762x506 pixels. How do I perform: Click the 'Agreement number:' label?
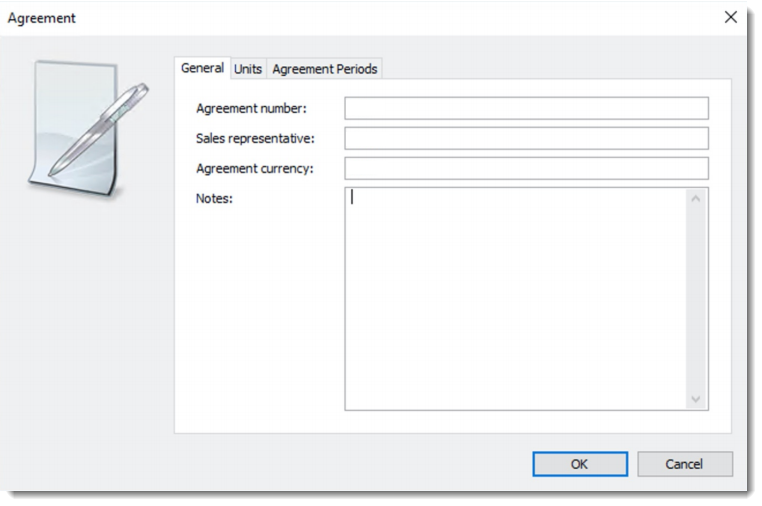251,108
